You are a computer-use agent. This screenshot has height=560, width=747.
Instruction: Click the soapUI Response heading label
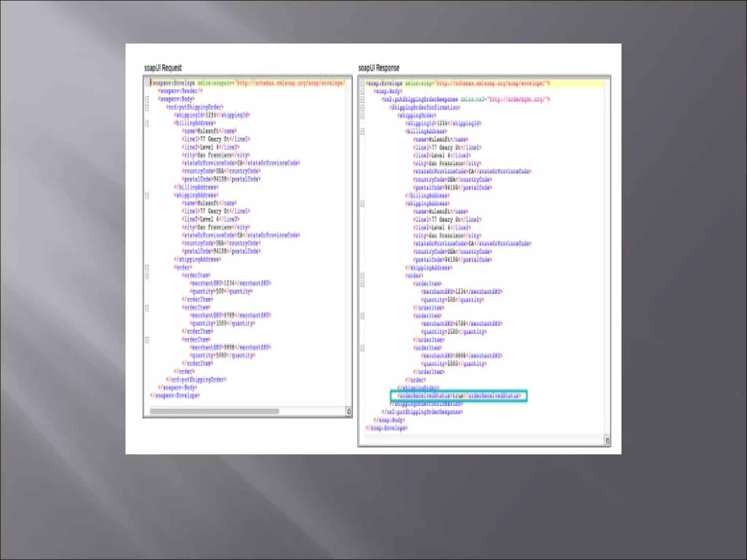379,68
